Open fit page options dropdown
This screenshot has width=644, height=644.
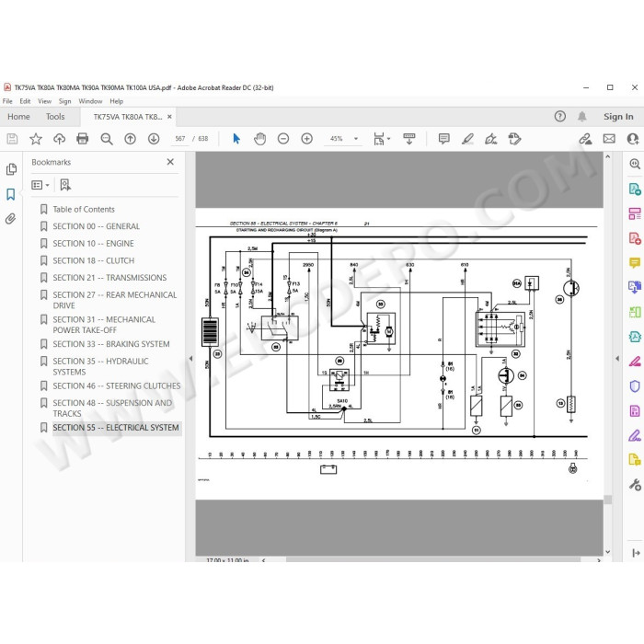382,139
